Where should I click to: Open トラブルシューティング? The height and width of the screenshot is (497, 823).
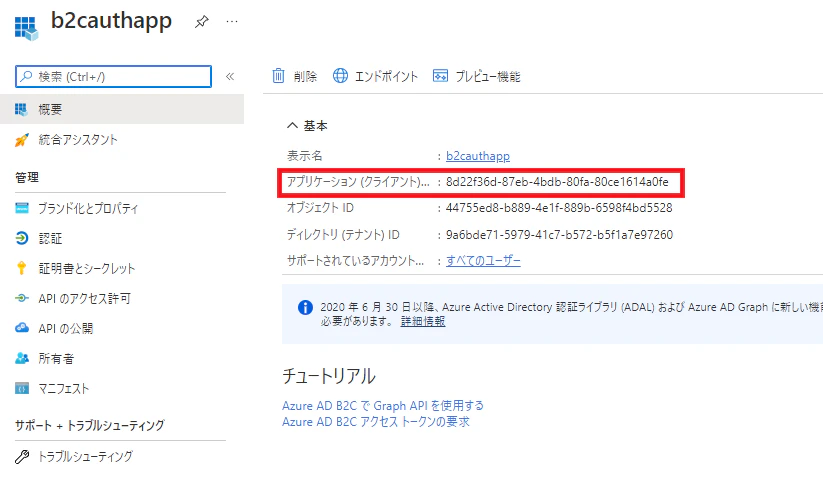point(86,457)
